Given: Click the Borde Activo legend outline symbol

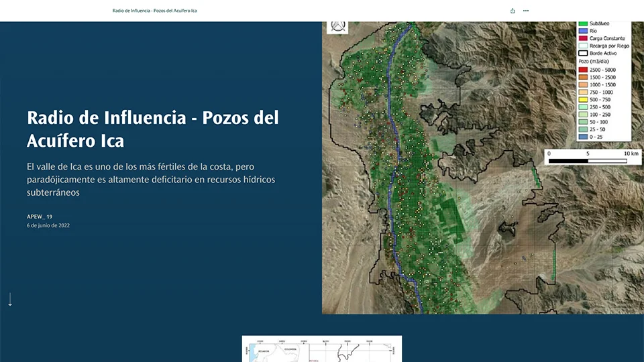Looking at the screenshot, I should 583,53.
